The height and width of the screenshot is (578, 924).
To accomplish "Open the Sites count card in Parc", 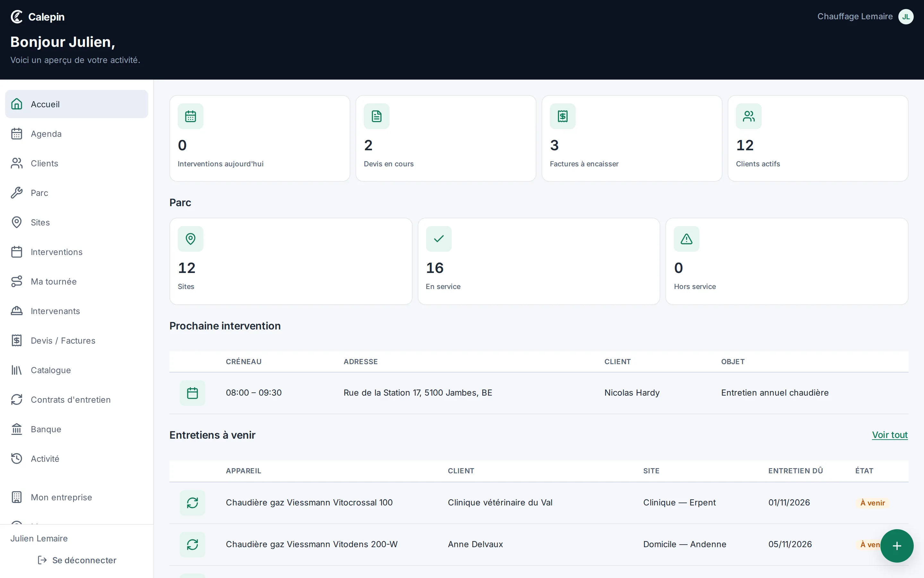I will [x=291, y=261].
